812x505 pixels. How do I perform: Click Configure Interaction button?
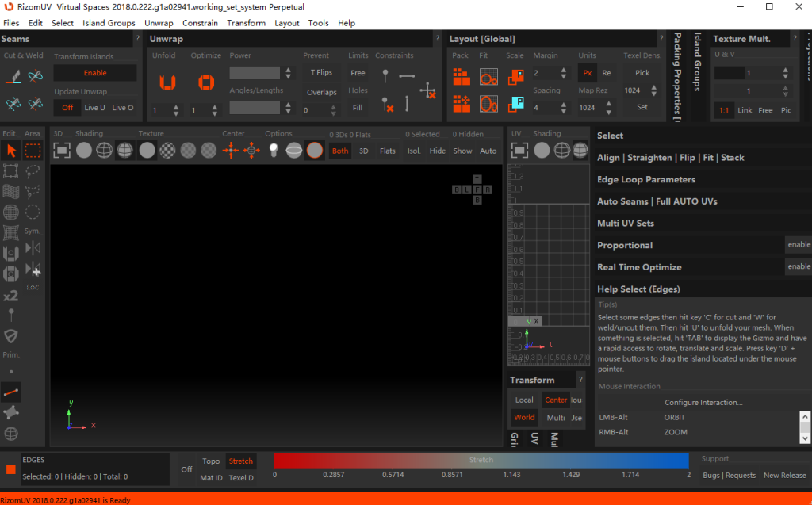click(703, 403)
